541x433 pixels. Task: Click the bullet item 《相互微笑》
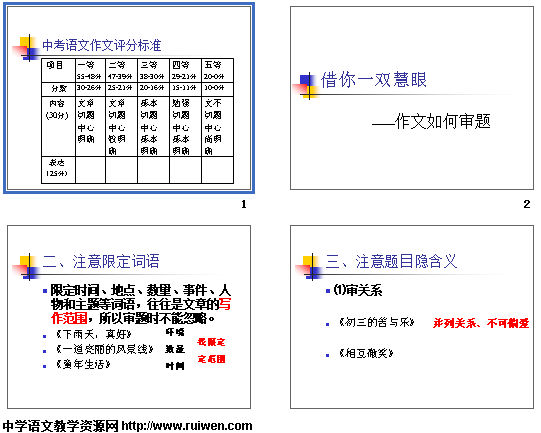point(366,354)
